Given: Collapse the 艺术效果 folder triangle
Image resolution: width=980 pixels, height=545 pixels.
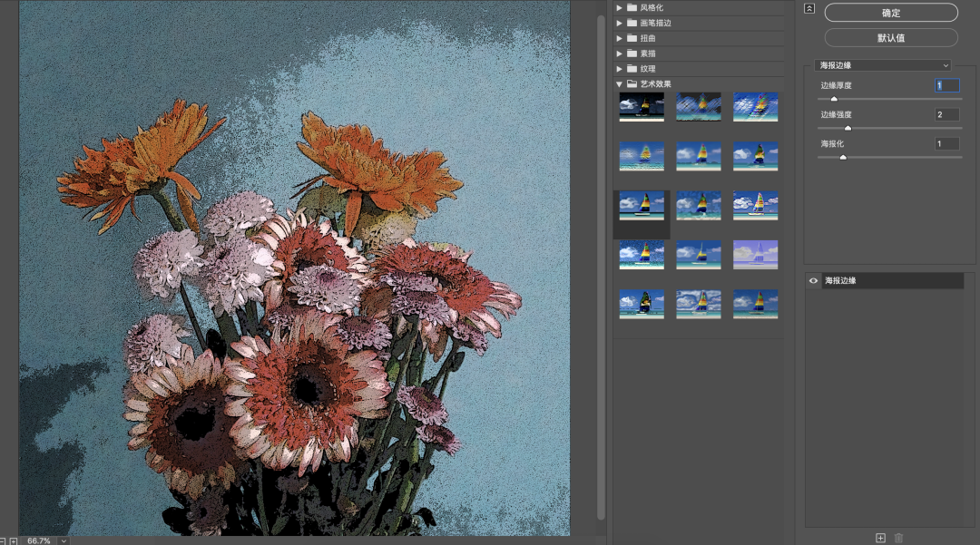Looking at the screenshot, I should (x=619, y=84).
